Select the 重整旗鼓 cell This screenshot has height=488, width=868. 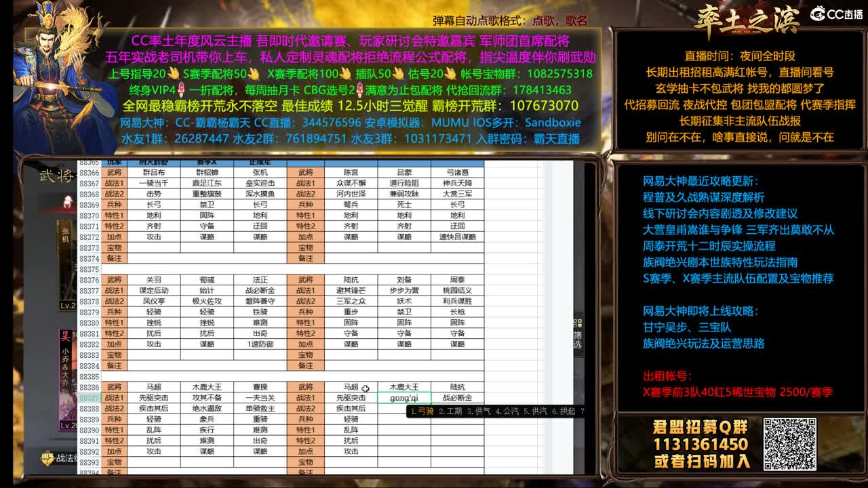pyautogui.click(x=207, y=194)
